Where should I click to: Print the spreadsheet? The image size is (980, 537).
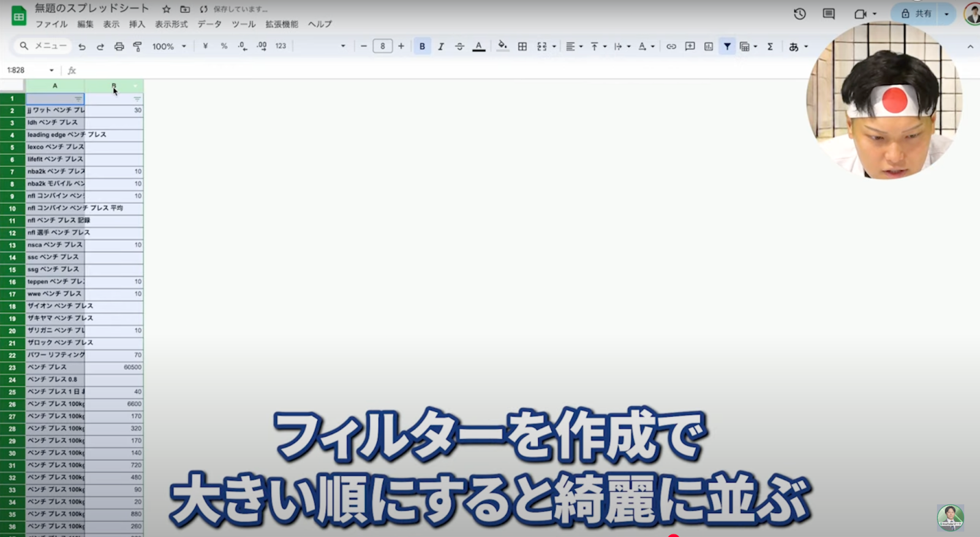coord(119,47)
